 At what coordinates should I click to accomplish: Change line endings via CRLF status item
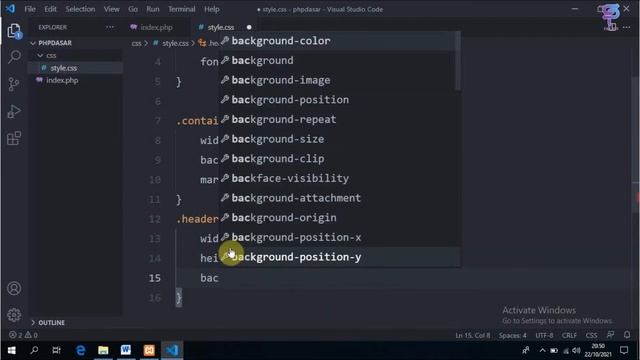point(569,335)
